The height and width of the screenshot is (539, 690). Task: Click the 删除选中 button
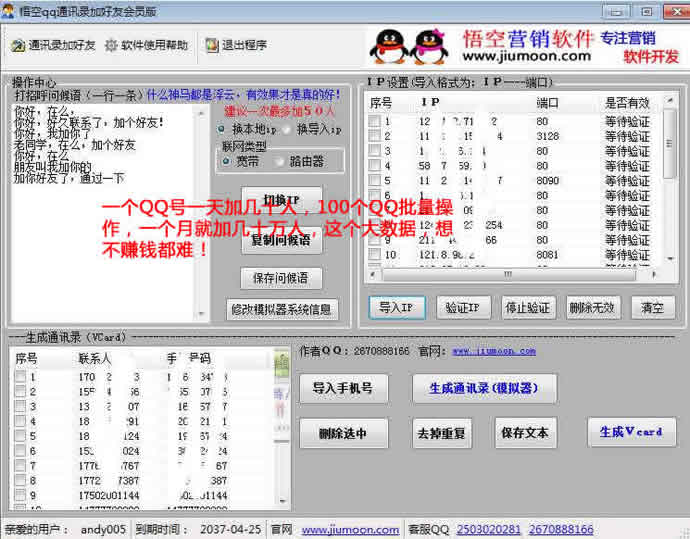(x=343, y=433)
